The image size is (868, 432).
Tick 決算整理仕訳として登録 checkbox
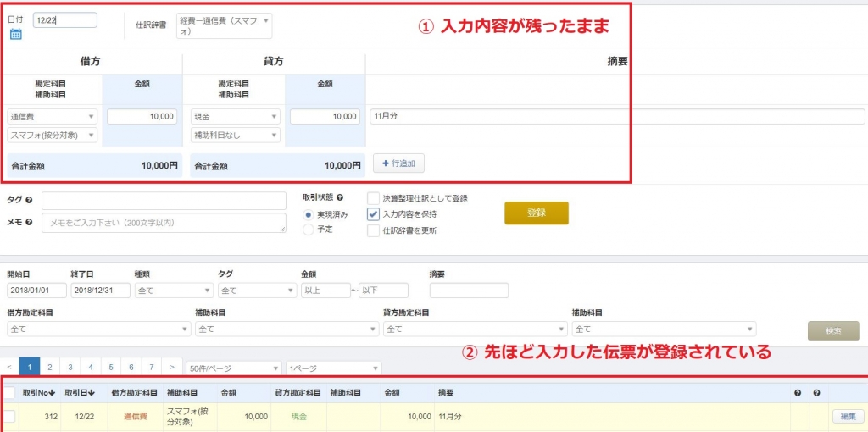[373, 198]
